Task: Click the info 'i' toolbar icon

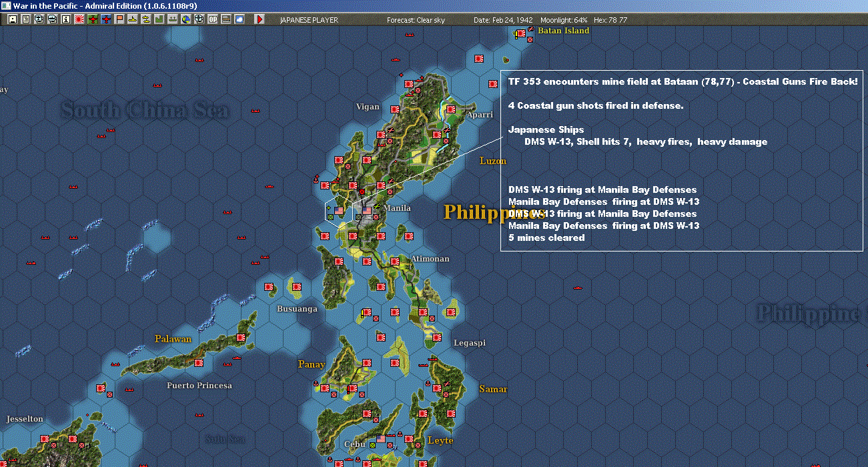Action: (x=65, y=19)
